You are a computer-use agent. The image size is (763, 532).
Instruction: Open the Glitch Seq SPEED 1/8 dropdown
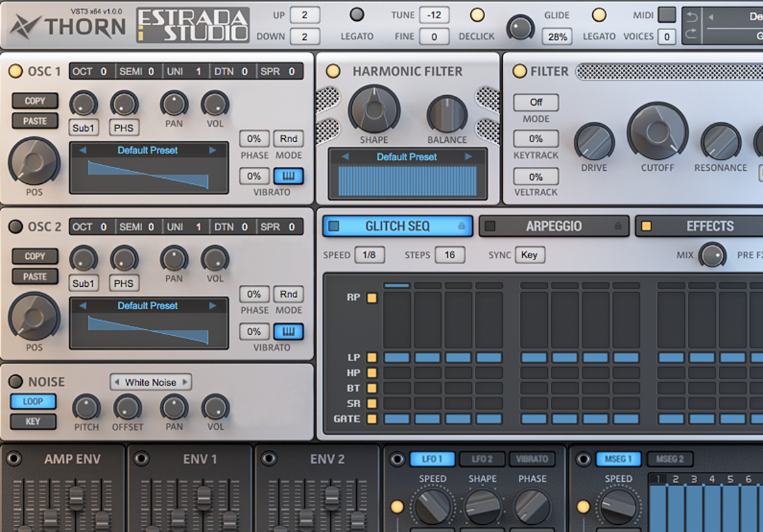tap(369, 255)
